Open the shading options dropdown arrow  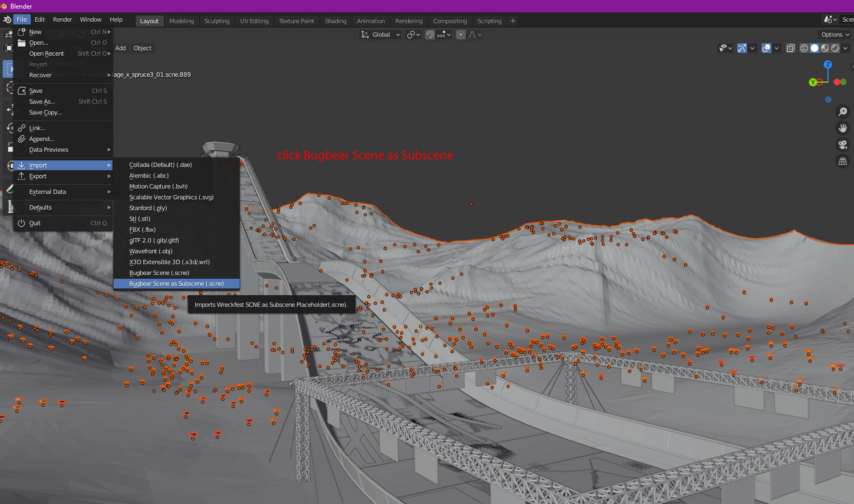[845, 48]
